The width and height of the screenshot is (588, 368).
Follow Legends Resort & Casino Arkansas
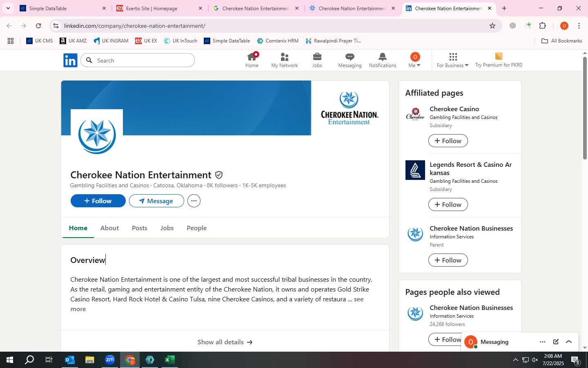tap(448, 204)
